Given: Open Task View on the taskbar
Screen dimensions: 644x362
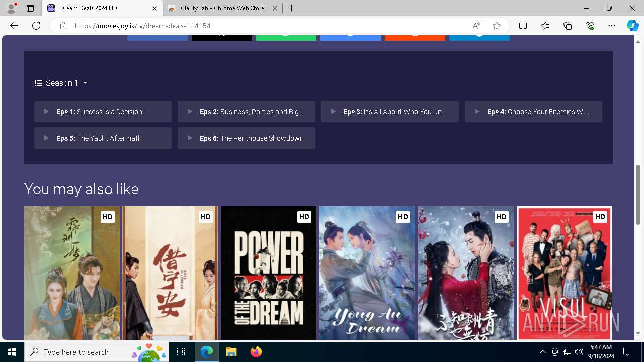Looking at the screenshot, I should click(181, 352).
